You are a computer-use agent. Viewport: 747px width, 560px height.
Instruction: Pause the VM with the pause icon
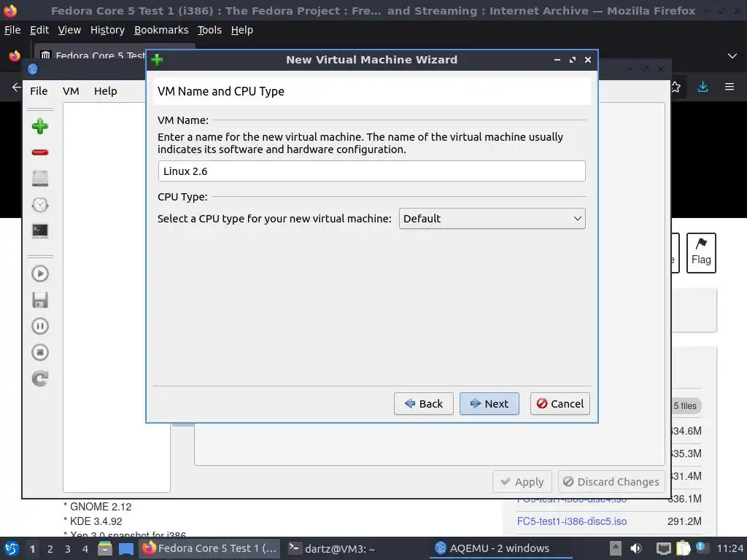click(x=40, y=326)
